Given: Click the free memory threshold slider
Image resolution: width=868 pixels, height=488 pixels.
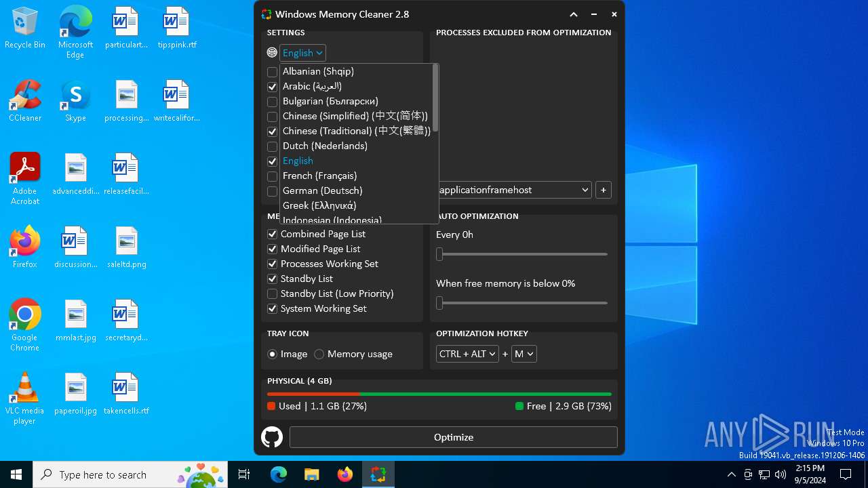Looking at the screenshot, I should point(521,303).
